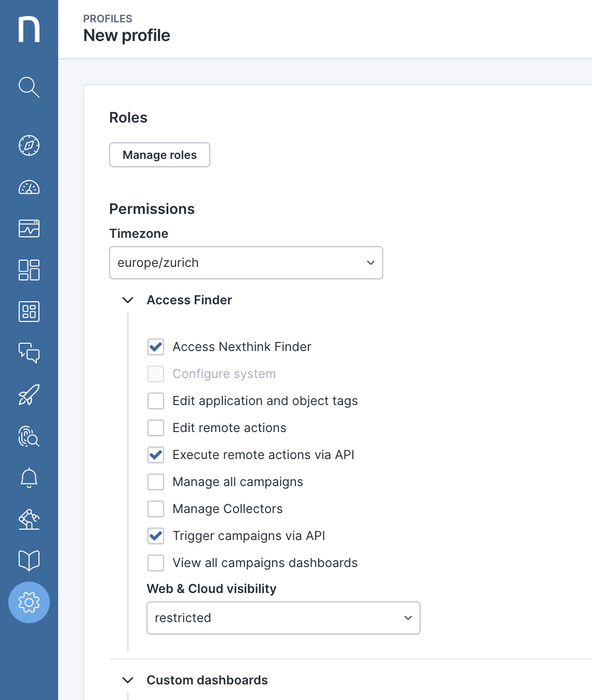The width and height of the screenshot is (592, 700).
Task: Click the PROFILES breadcrumb label
Action: coord(107,19)
